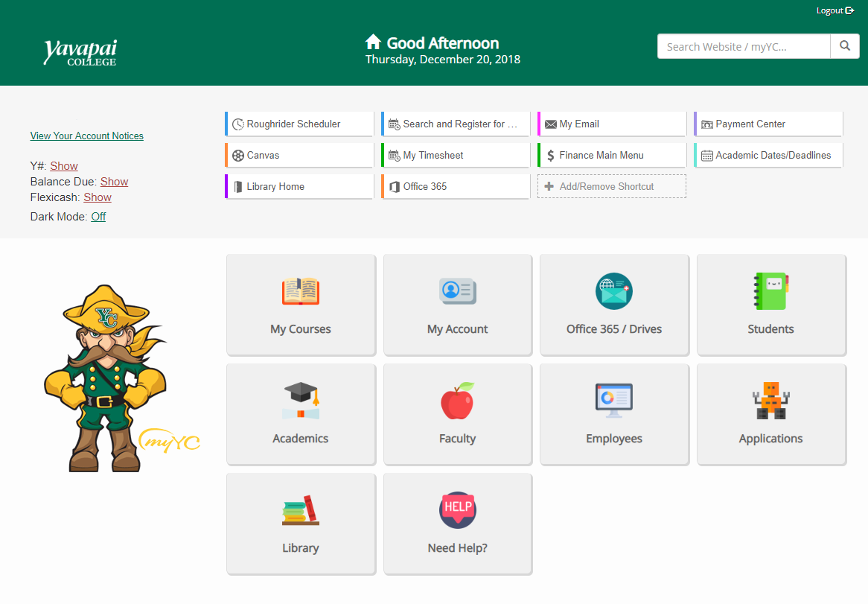868x604 pixels.
Task: Reveal the Balance Due amount
Action: [114, 182]
